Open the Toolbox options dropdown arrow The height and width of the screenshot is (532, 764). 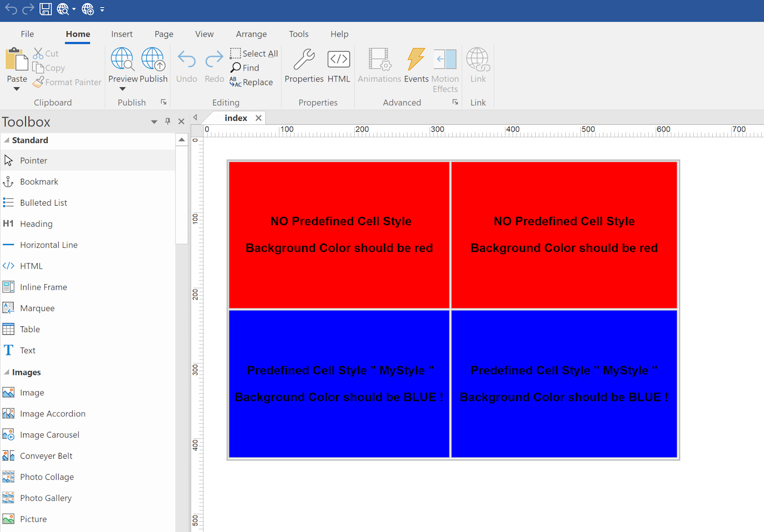[154, 122]
